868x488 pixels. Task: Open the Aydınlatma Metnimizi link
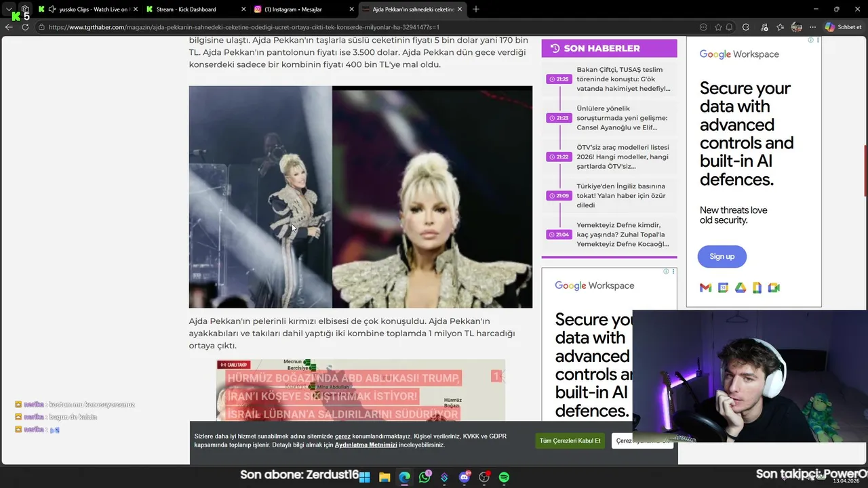click(366, 445)
